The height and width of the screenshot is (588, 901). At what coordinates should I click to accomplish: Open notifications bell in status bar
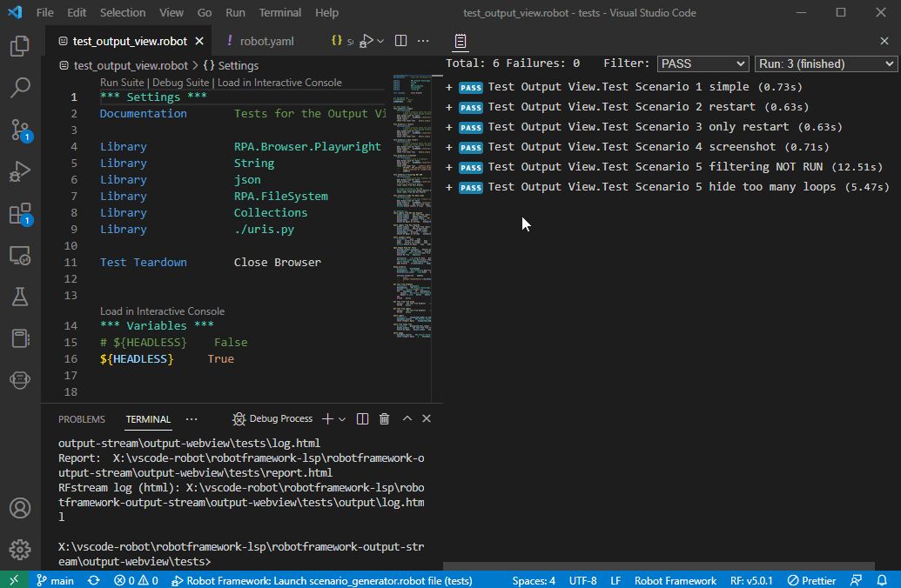pyautogui.click(x=882, y=580)
